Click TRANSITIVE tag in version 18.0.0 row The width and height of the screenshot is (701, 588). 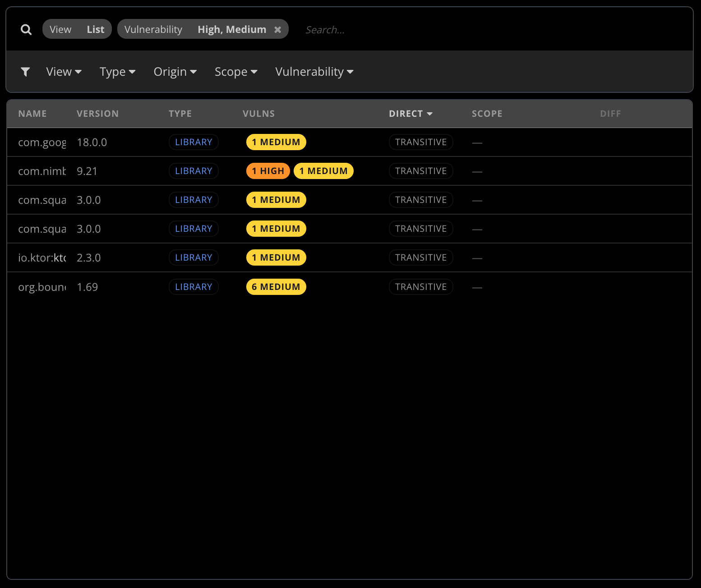click(421, 142)
